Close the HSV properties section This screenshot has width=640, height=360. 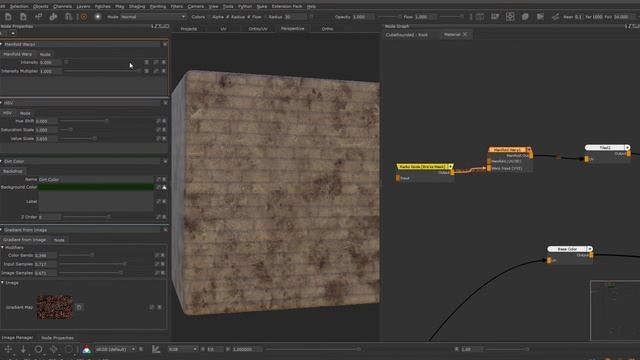(x=165, y=103)
